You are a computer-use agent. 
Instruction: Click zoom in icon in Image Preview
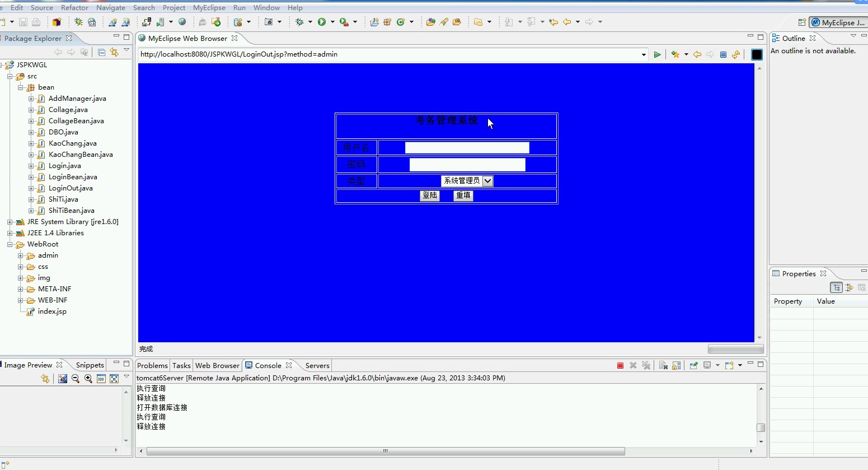88,379
